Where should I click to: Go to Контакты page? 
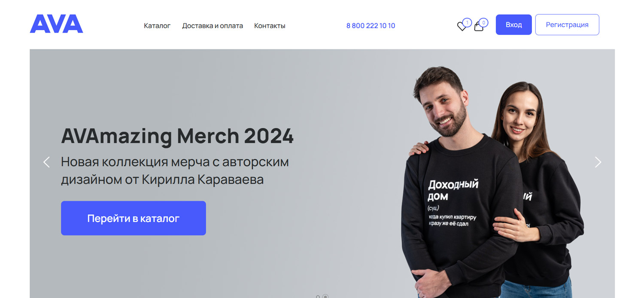[x=270, y=26]
